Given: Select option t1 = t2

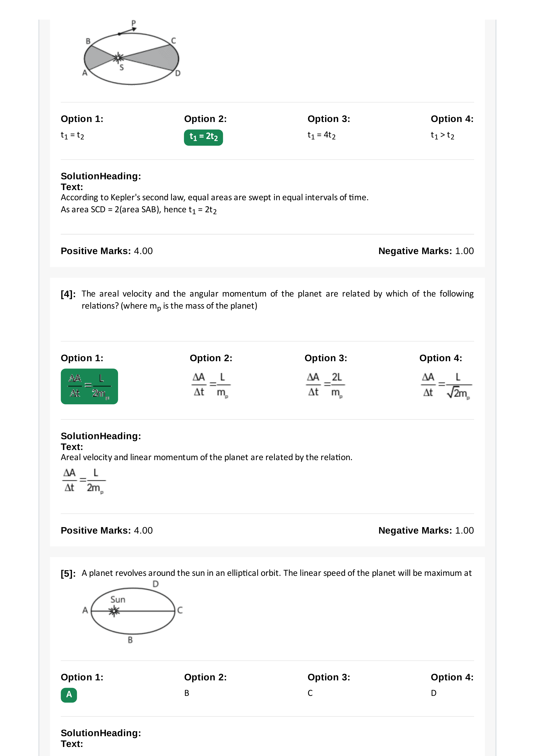Looking at the screenshot, I should [72, 135].
